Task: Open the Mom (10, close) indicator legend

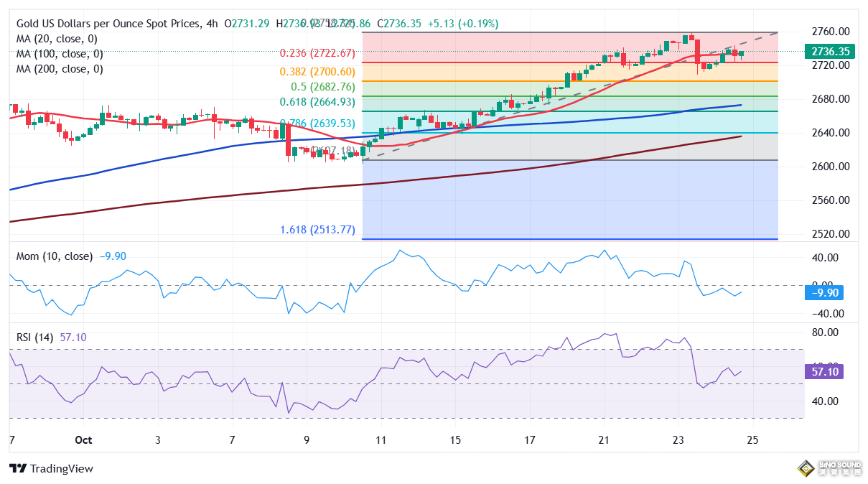Action: (x=55, y=256)
